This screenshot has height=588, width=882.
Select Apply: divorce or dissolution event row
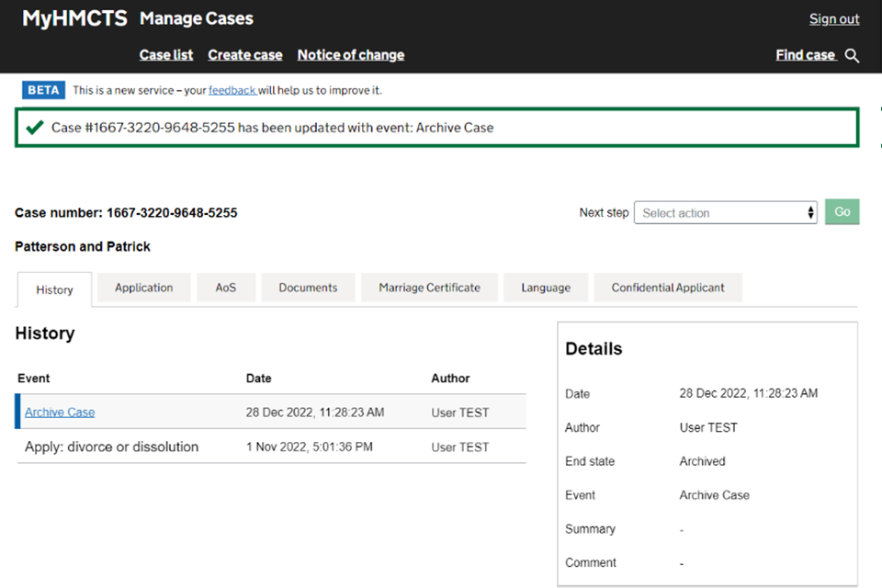click(x=111, y=447)
